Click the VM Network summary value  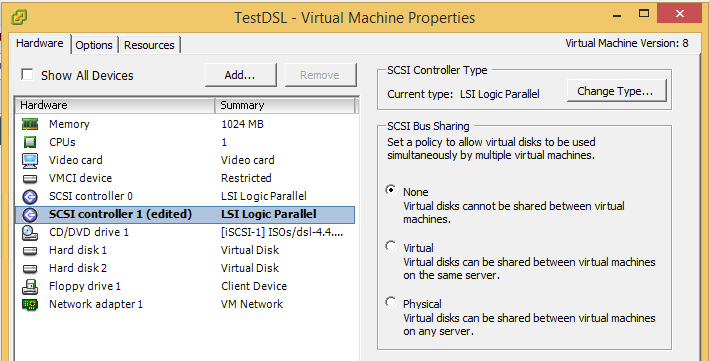[252, 304]
